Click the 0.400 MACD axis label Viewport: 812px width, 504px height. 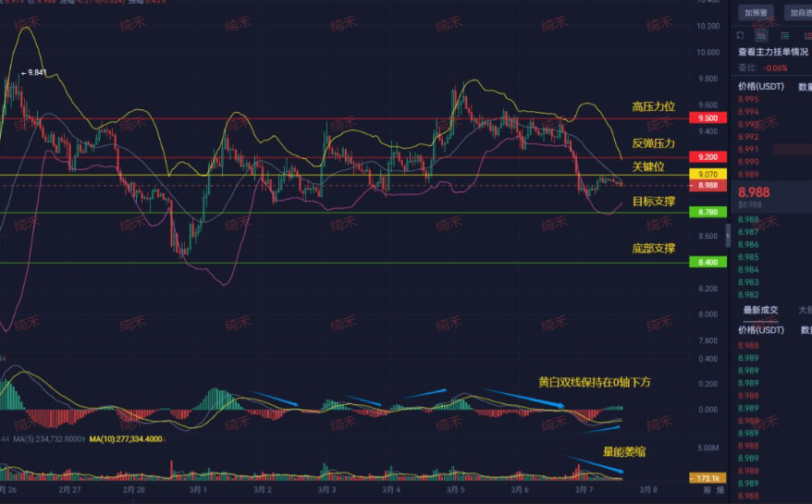click(707, 359)
